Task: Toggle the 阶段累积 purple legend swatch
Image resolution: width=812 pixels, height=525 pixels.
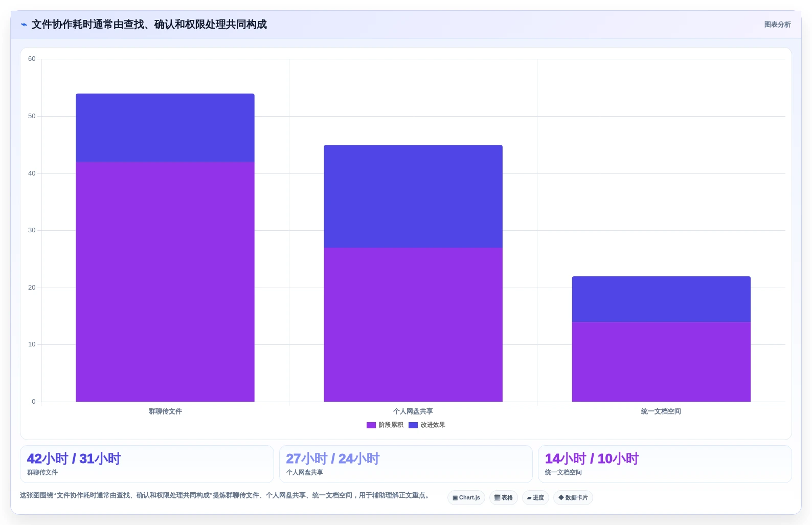Action: [x=371, y=425]
